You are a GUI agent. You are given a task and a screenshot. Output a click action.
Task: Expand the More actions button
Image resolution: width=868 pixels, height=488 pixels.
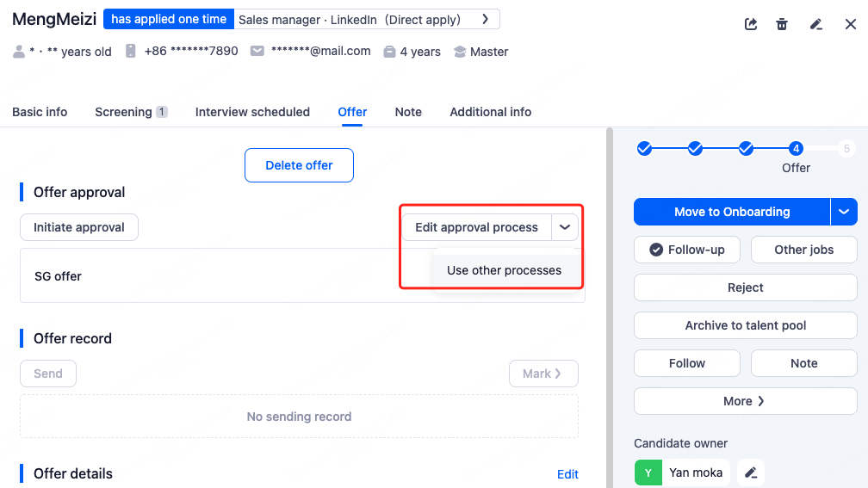point(745,401)
